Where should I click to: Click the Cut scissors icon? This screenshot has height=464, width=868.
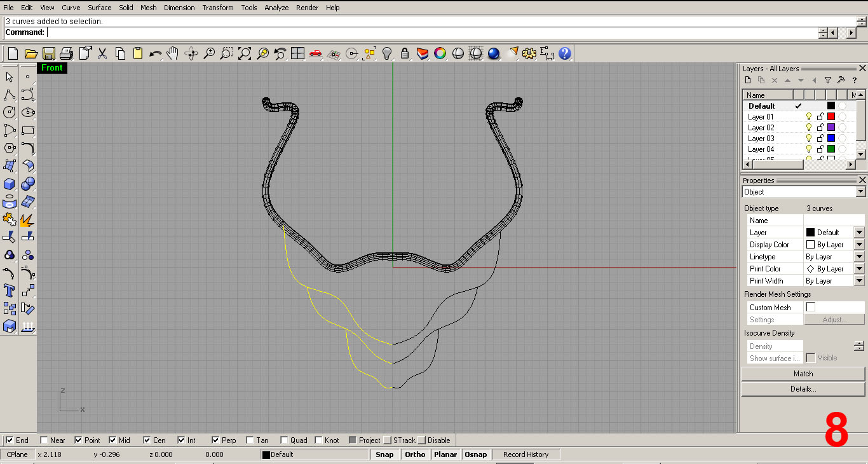coord(102,53)
